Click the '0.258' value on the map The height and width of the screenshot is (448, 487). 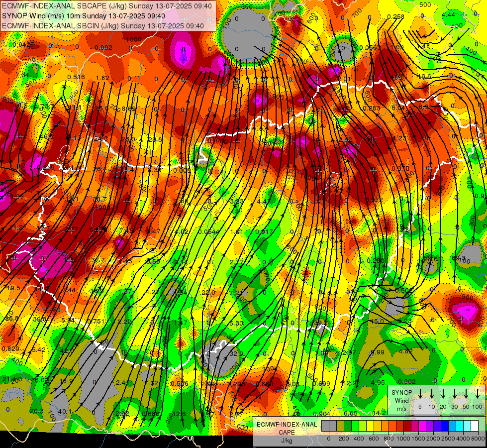point(395,16)
